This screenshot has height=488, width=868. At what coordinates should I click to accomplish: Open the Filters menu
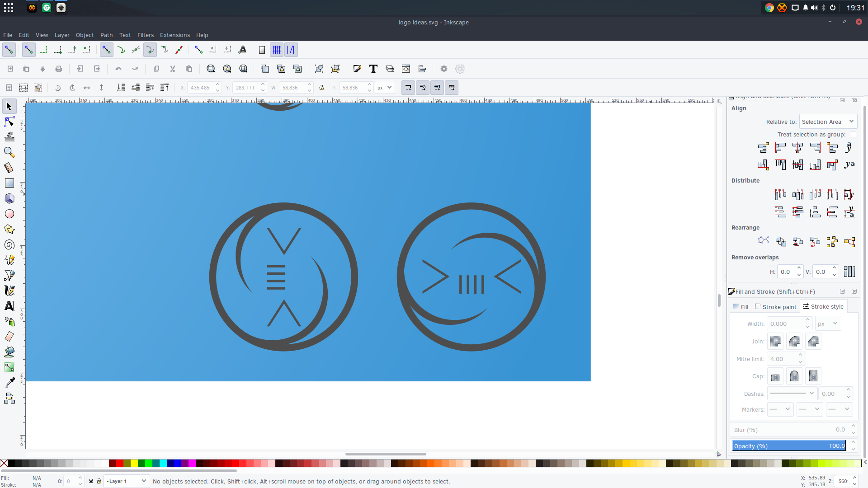coord(146,35)
